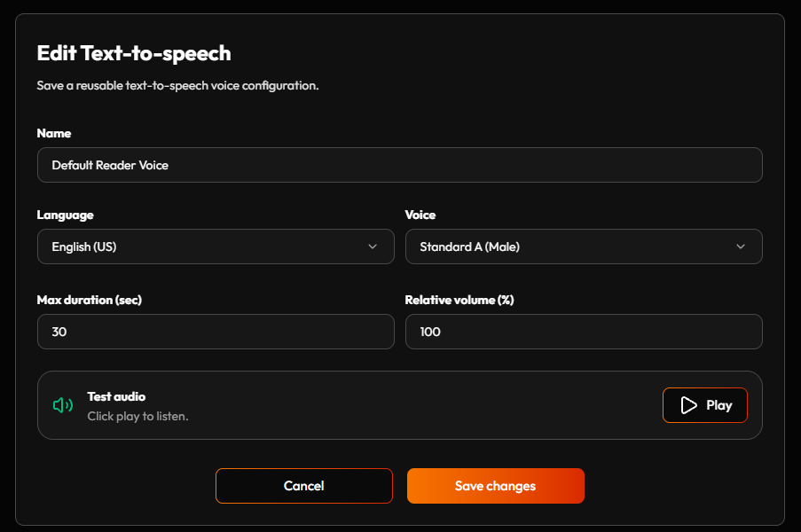The image size is (801, 532).
Task: Click the "Voice" field label
Action: tap(420, 215)
